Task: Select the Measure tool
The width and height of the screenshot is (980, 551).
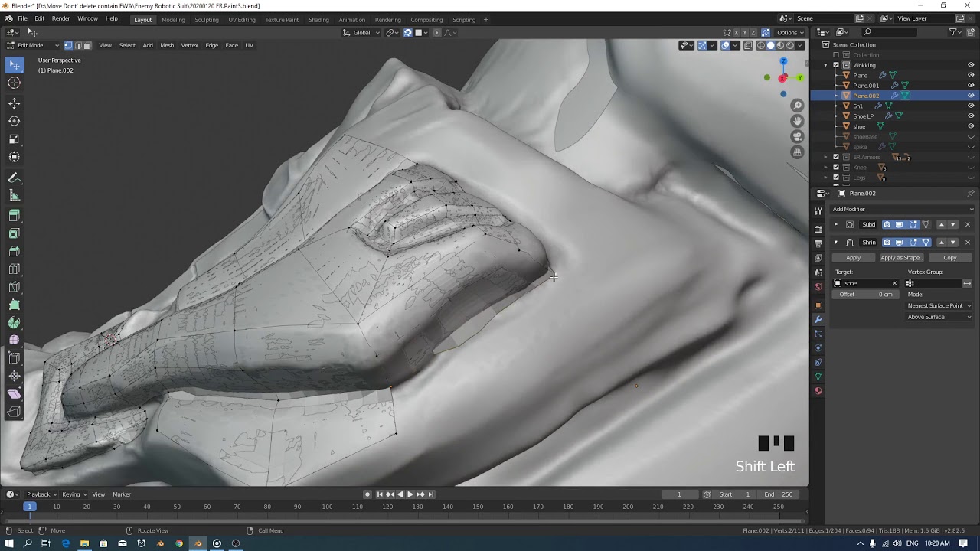Action: click(x=15, y=196)
